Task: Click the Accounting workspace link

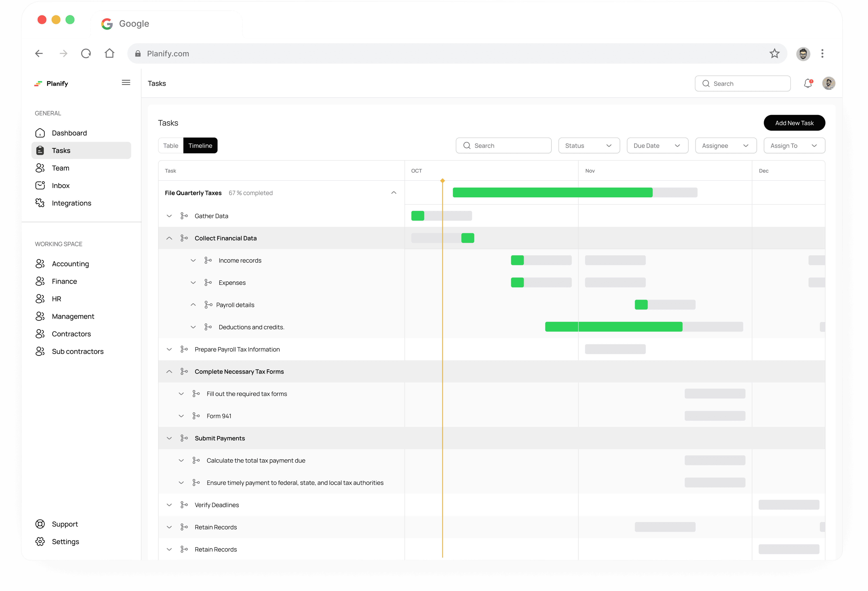Action: click(x=70, y=264)
